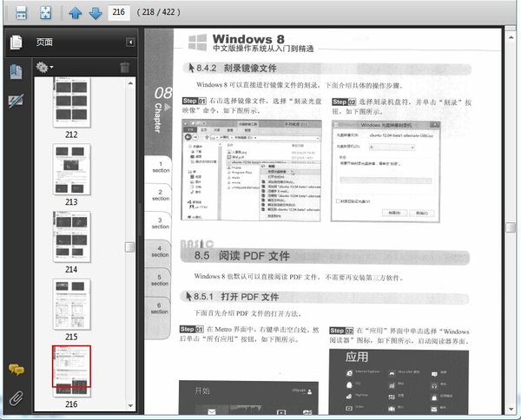521x420 pixels.
Task: Click the fit-width page icon
Action: [21, 13]
